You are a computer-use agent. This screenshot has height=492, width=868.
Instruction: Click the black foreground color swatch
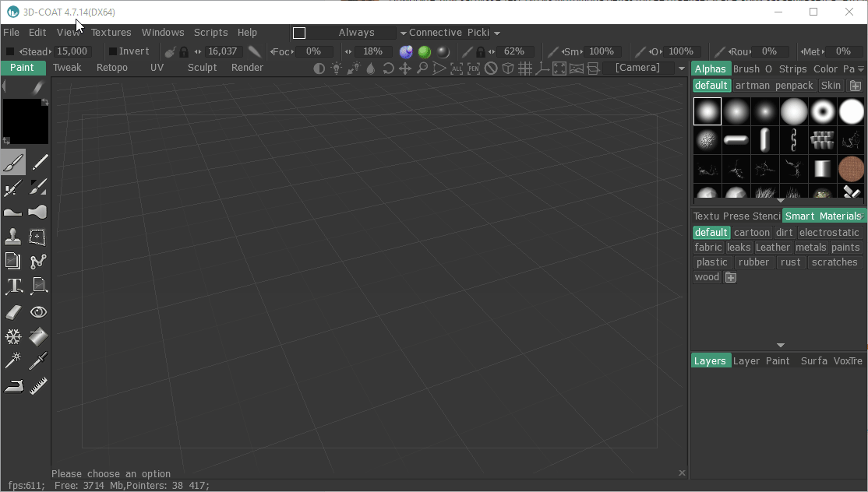[x=25, y=121]
